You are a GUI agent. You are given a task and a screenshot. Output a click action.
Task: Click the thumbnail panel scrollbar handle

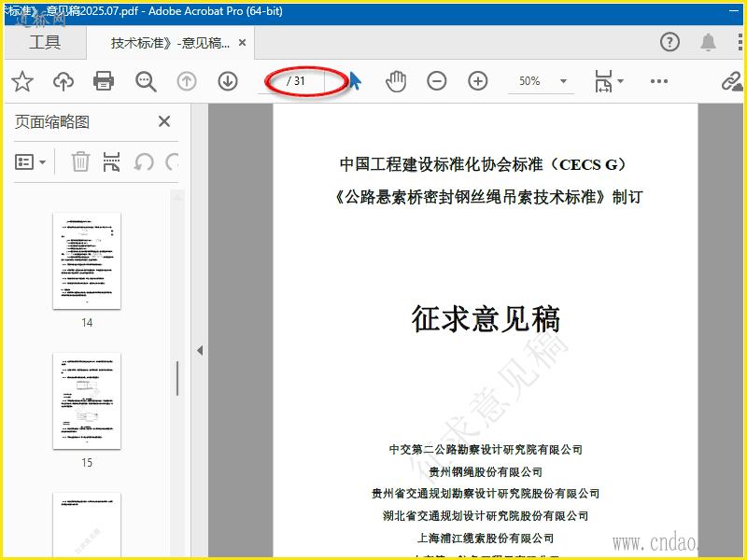coord(177,379)
